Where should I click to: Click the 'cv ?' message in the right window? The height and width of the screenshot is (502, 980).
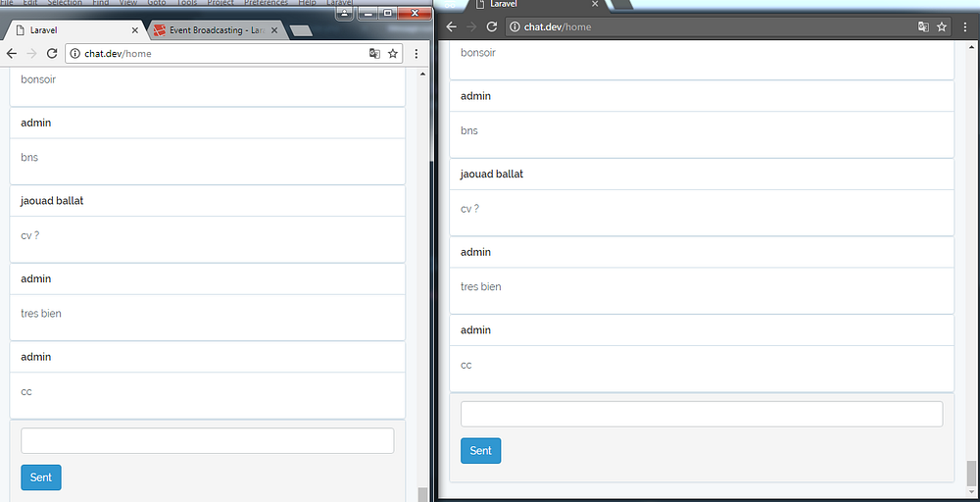coord(470,208)
